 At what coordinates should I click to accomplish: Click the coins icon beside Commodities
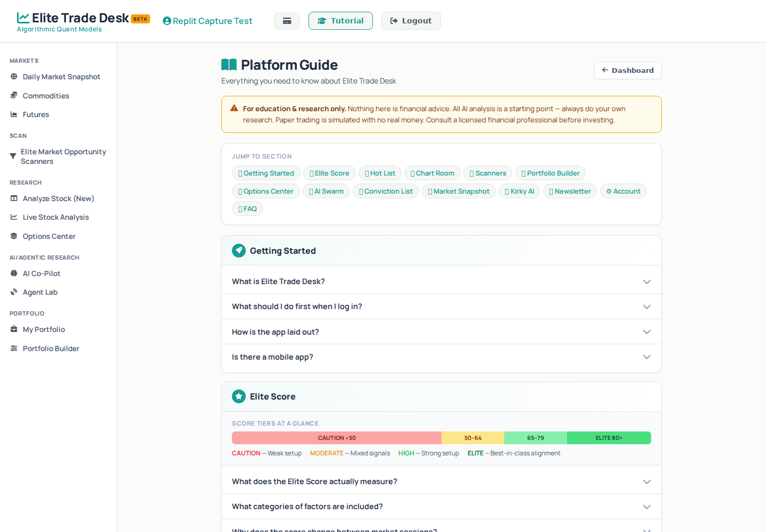coord(14,96)
